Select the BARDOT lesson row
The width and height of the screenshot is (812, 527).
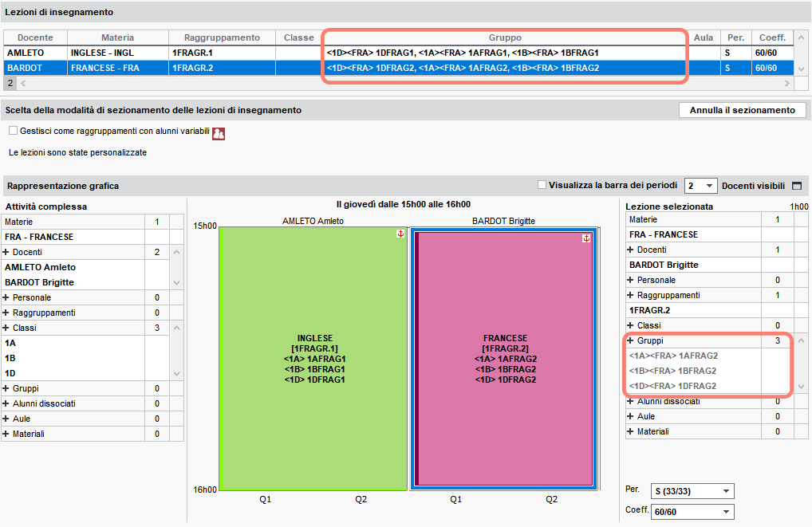coord(399,68)
